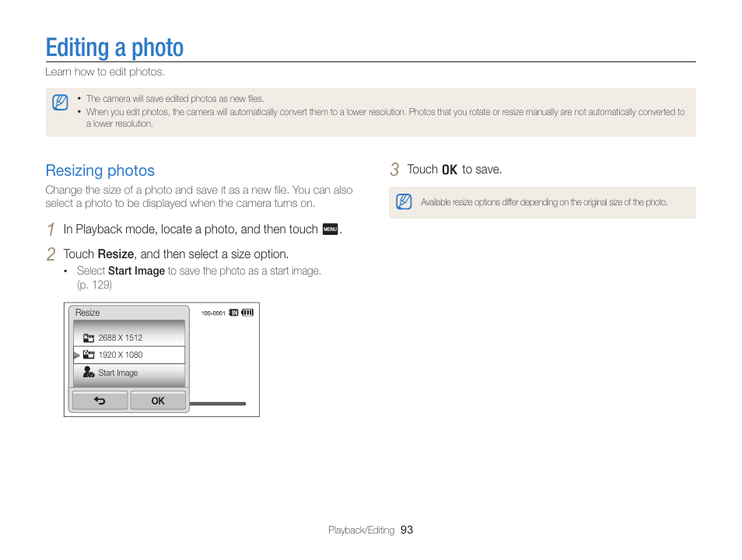Click the 'Touch OK to save' step text
This screenshot has width=742, height=560.
click(454, 170)
